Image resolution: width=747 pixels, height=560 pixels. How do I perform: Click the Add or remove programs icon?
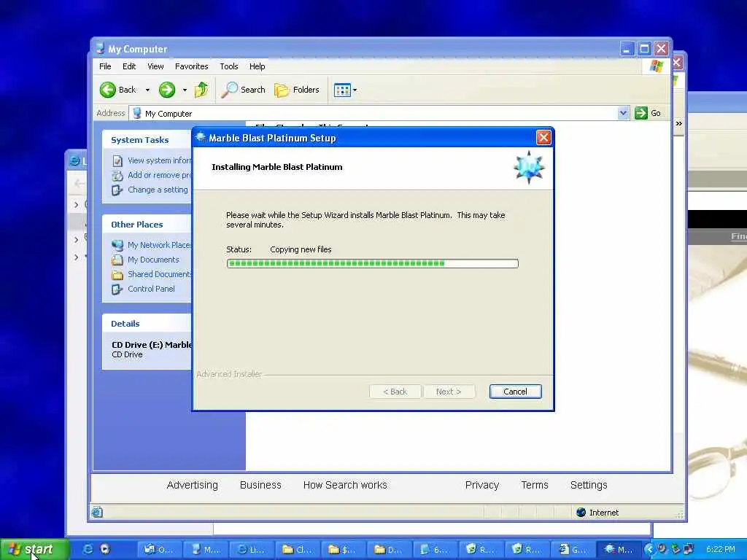tap(117, 175)
